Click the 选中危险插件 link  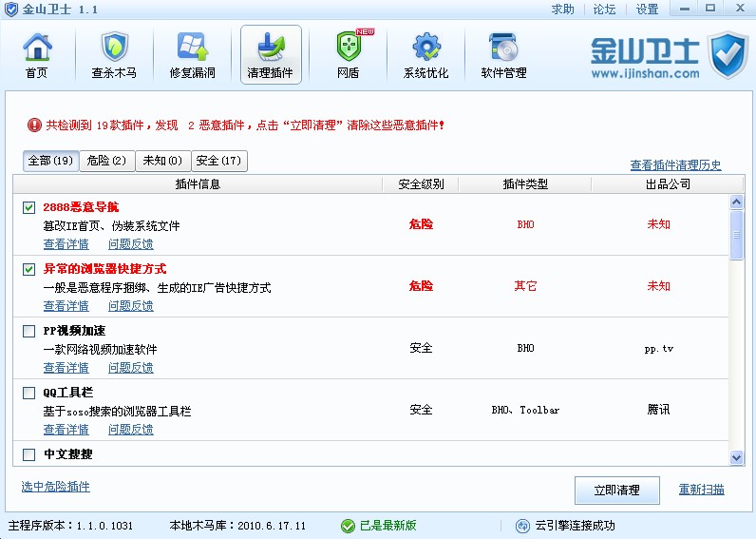click(55, 487)
